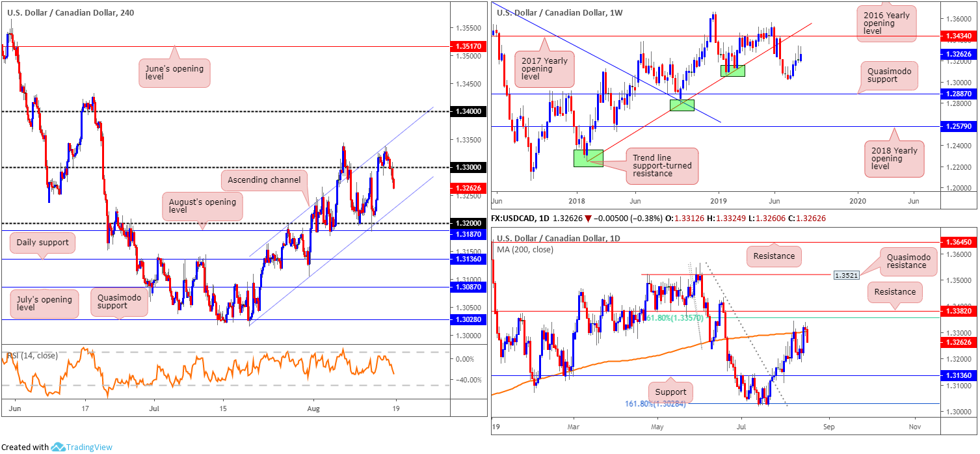Select the 'Resistance' callout beside 1.36450
Viewport: 980px width, 454px height.
tap(775, 256)
